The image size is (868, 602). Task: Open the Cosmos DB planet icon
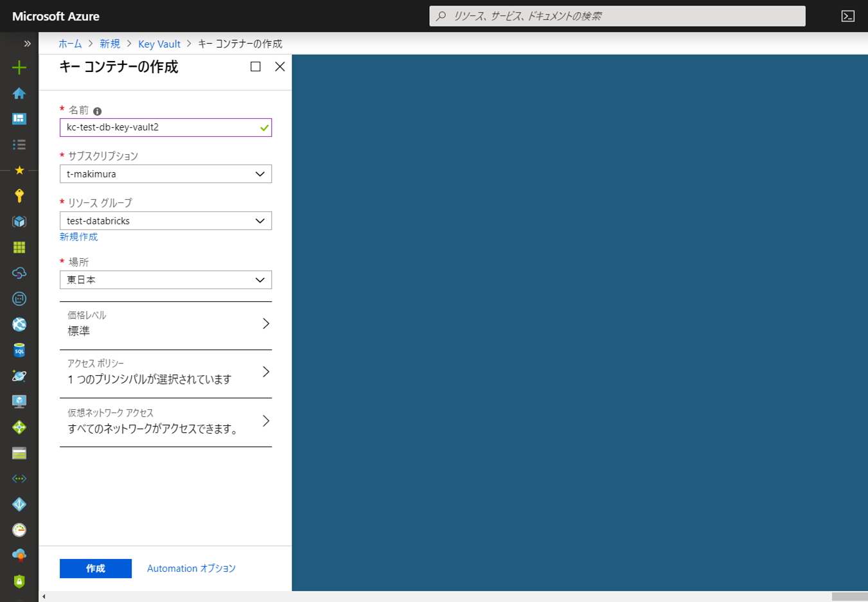[19, 376]
